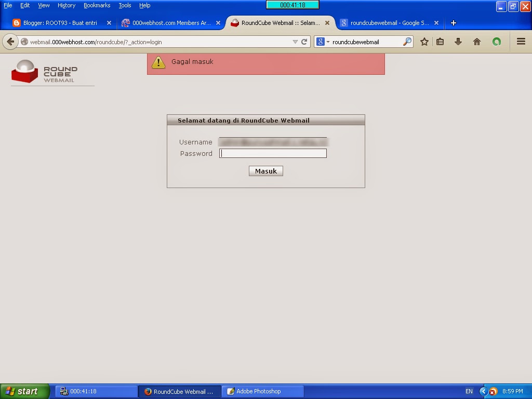Viewport: 532px width, 399px height.
Task: Show bookmarks list icon
Action: (440, 42)
